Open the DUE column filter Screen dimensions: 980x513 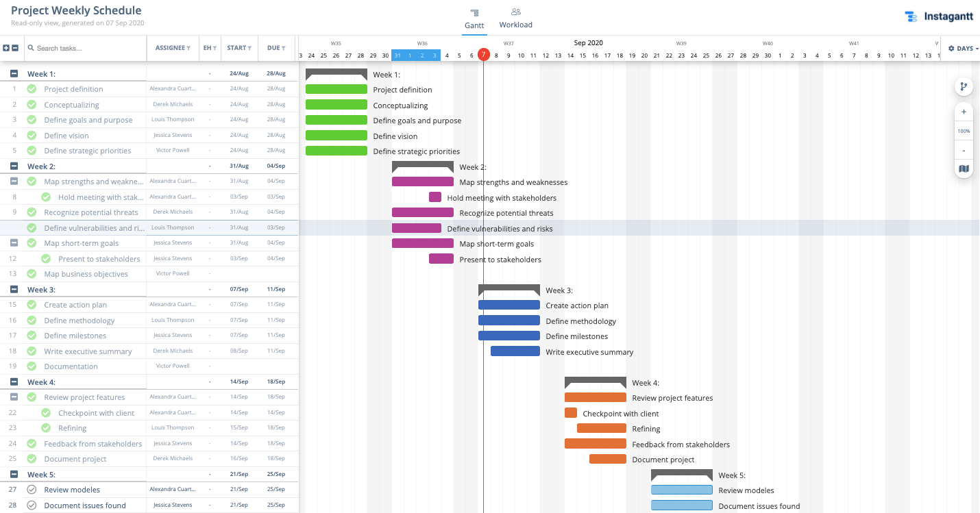click(x=282, y=48)
